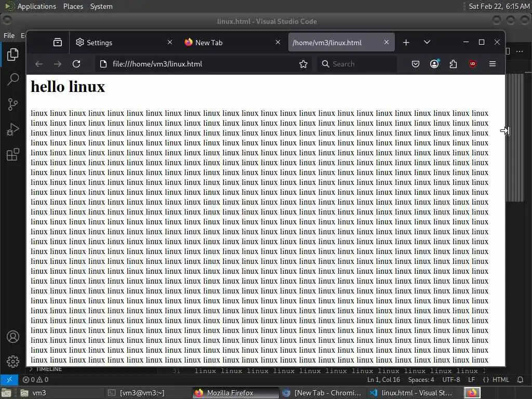The width and height of the screenshot is (532, 399).
Task: List all Firefox tabs dropdown arrow
Action: pyautogui.click(x=427, y=43)
